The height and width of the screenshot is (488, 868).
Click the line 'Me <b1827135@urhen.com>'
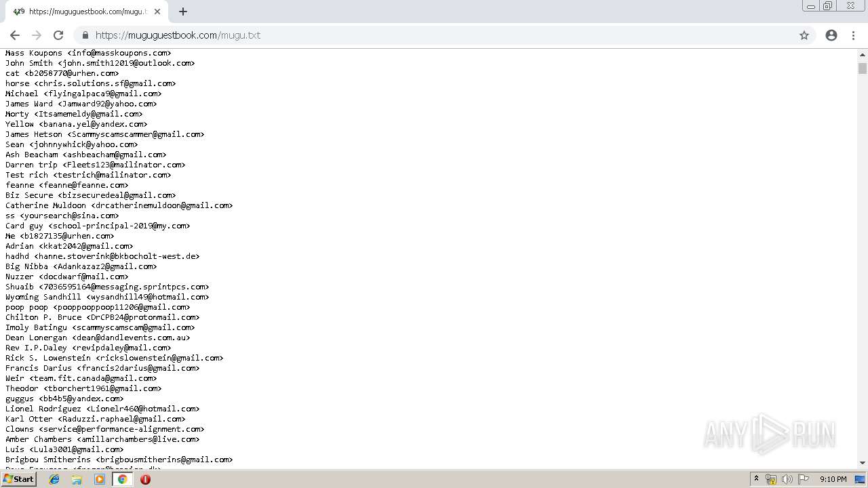(60, 236)
